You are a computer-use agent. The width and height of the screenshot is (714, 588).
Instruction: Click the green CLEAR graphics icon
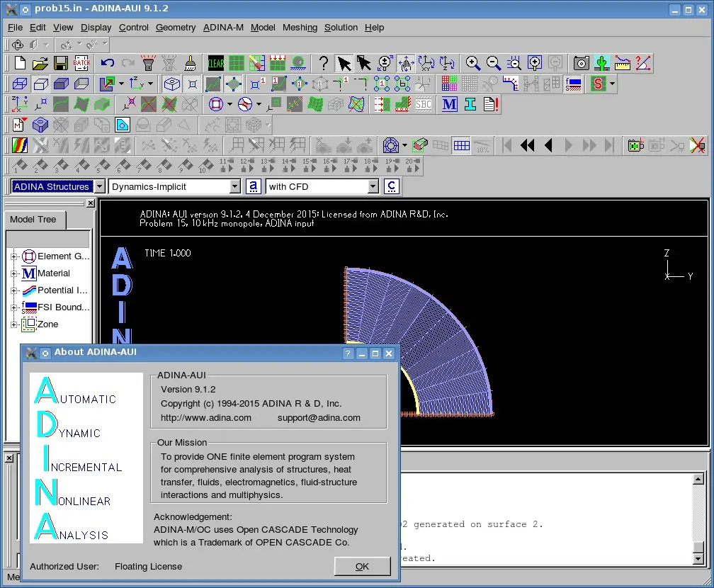216,63
